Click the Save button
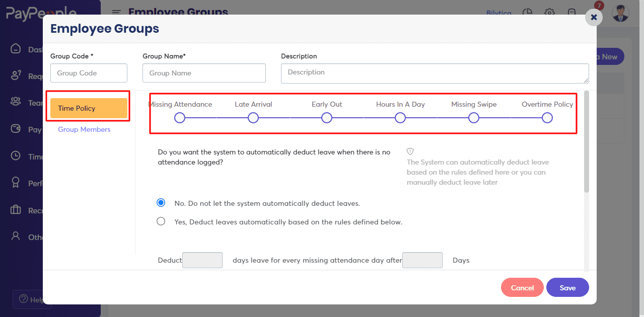644x317 pixels. [x=567, y=288]
